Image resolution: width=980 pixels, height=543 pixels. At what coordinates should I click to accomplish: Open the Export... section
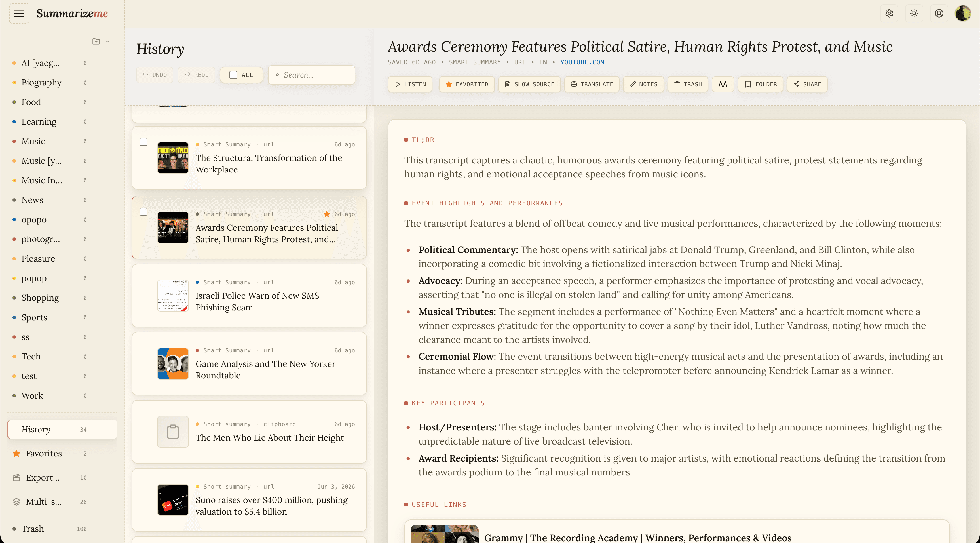tap(62, 478)
